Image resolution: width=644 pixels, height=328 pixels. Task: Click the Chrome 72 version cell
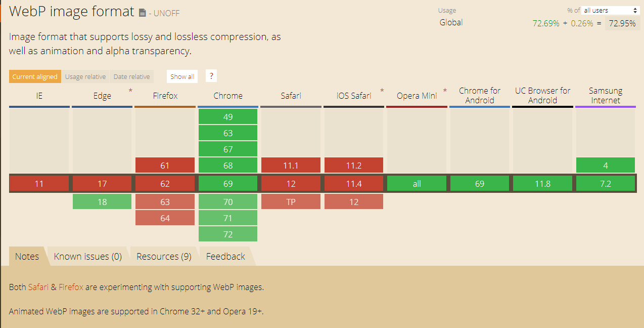point(228,234)
